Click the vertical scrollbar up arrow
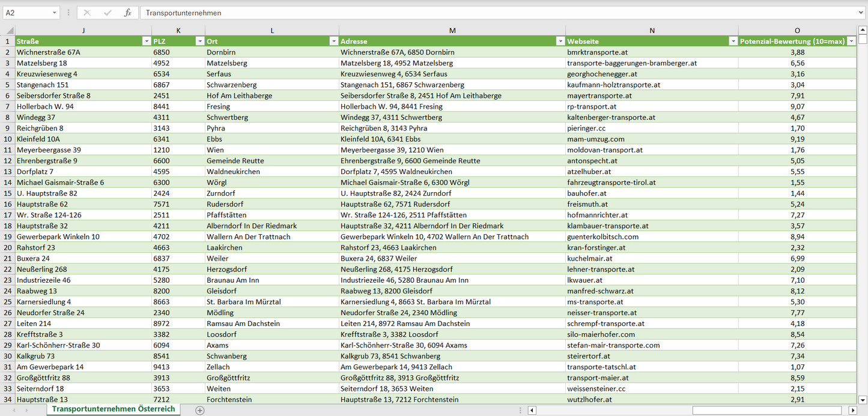 point(863,30)
